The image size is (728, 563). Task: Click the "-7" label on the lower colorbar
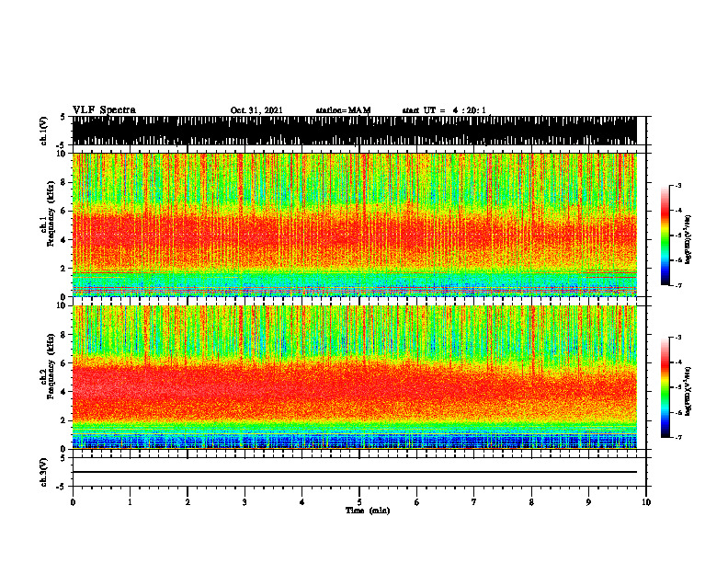pos(678,437)
